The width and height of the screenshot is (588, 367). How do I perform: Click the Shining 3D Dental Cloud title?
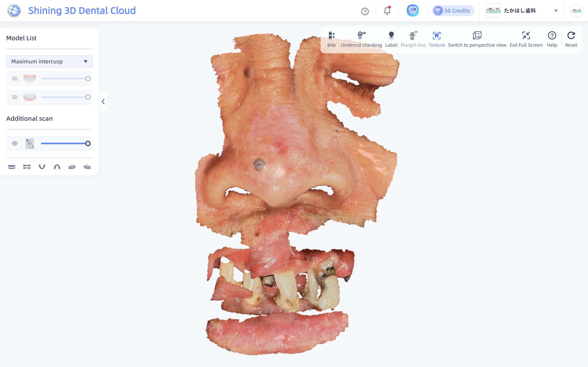click(x=82, y=11)
